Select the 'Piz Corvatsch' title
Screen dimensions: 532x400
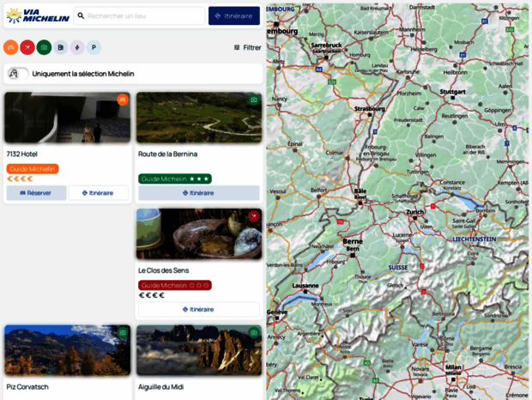point(27,387)
